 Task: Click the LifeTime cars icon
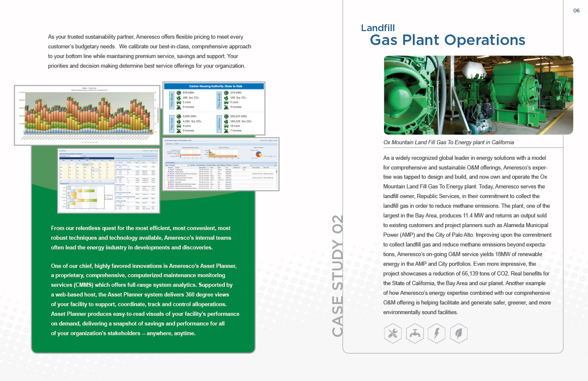coord(226,126)
